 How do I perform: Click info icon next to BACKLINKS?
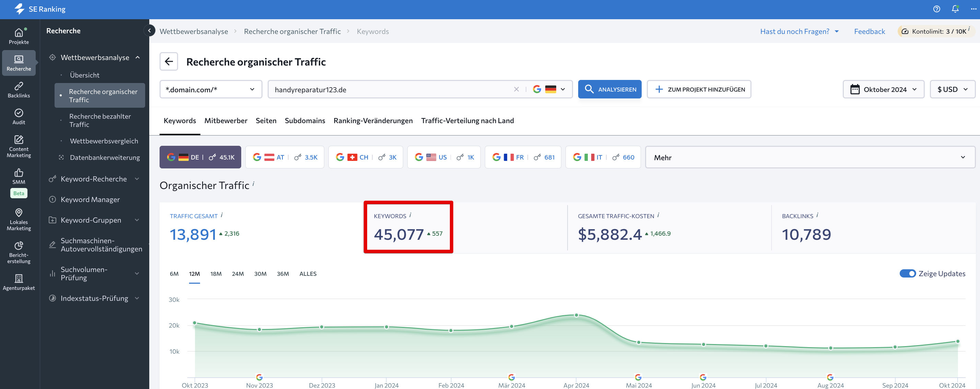pos(817,215)
